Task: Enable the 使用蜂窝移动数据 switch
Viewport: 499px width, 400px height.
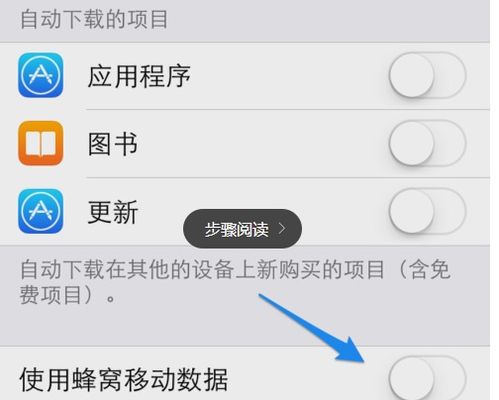Action: click(x=427, y=378)
